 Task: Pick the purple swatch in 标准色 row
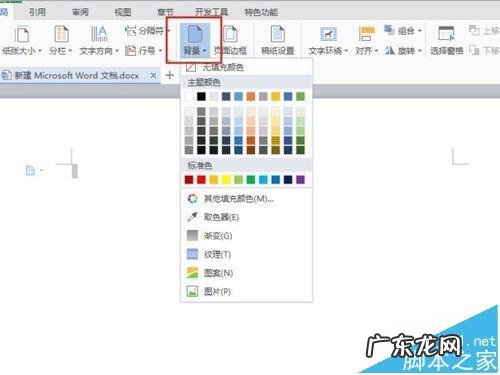(x=300, y=180)
